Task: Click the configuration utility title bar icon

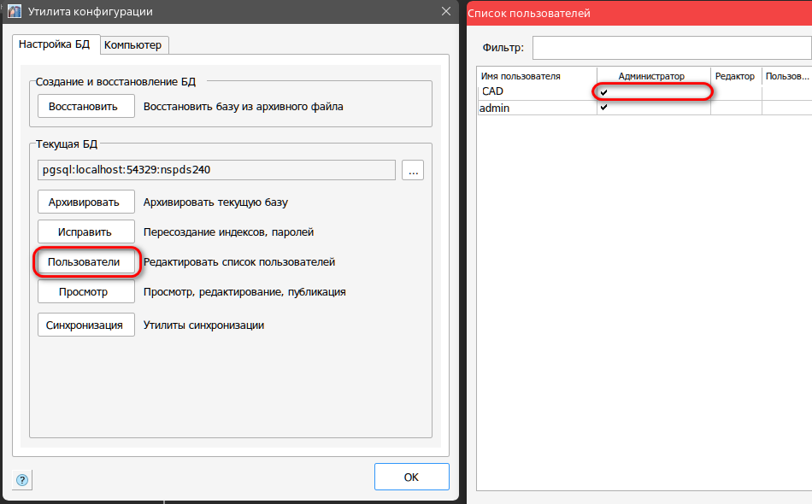Action: click(x=15, y=12)
